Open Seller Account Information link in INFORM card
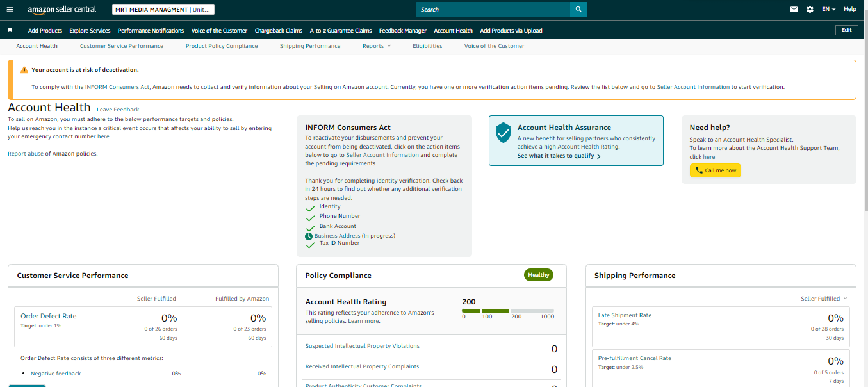 382,155
